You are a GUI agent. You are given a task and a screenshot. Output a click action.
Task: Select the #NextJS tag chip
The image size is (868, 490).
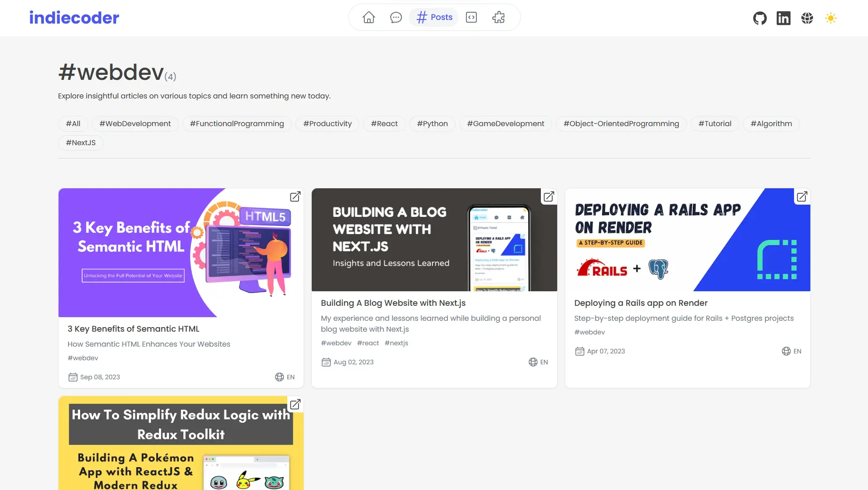click(x=81, y=142)
